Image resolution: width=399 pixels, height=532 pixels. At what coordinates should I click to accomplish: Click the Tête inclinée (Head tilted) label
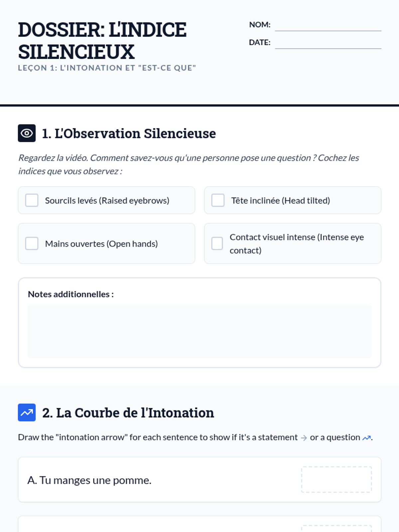[x=281, y=200]
